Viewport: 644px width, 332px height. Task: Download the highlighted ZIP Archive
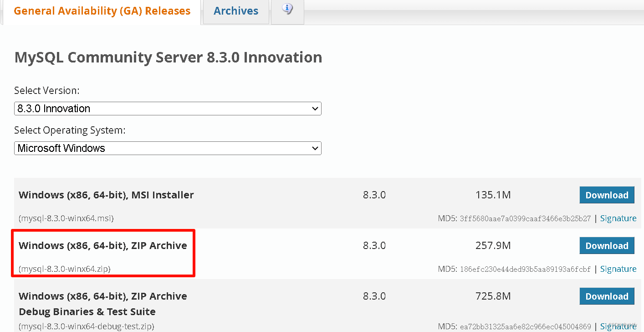click(607, 245)
